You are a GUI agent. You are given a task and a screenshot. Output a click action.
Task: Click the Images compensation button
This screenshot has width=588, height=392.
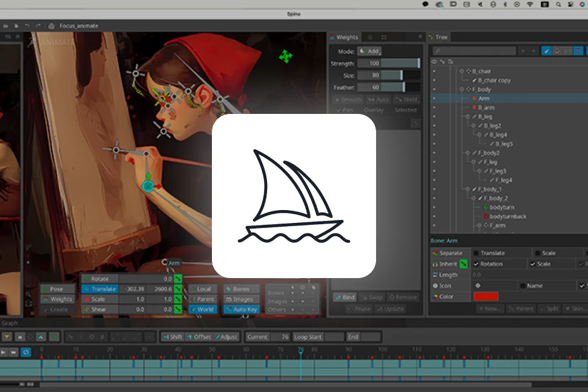point(241,299)
